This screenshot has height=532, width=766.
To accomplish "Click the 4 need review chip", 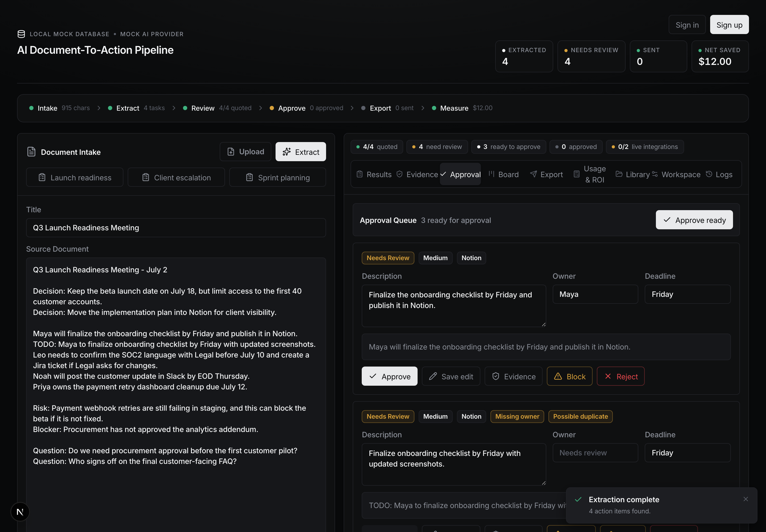I will (x=437, y=147).
